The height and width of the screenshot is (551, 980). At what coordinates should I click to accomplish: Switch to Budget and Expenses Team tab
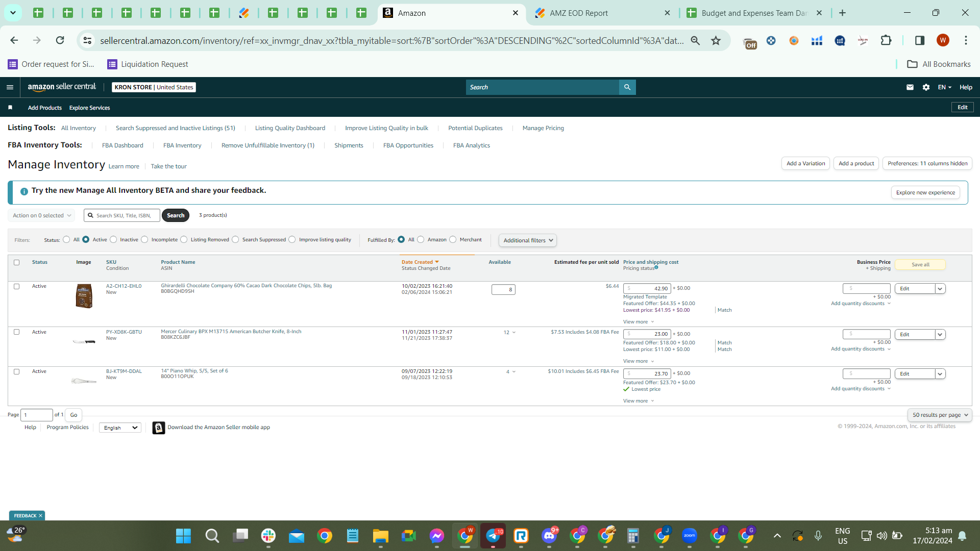[x=754, y=13]
